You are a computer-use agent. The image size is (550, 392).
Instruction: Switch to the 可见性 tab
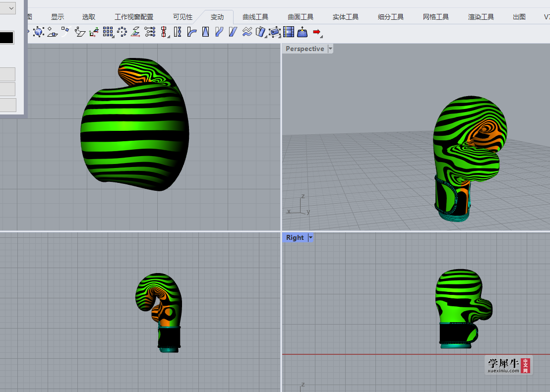click(183, 17)
